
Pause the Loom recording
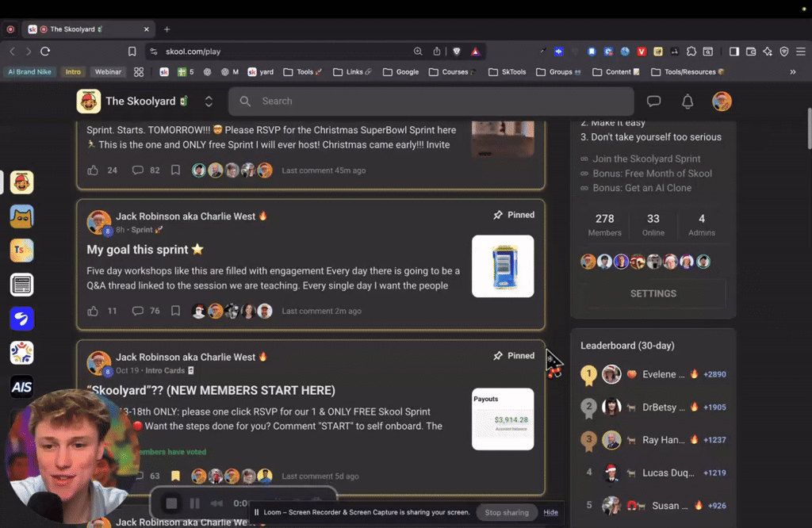coord(195,503)
